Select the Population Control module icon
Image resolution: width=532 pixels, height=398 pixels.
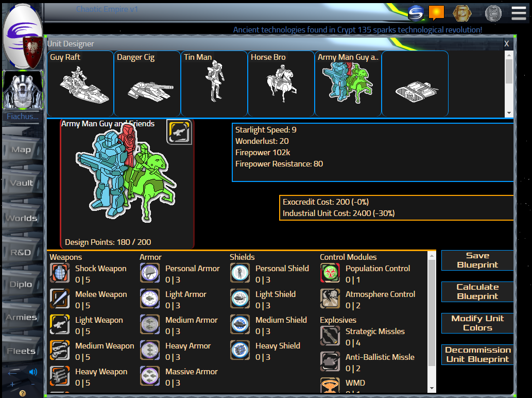tap(330, 273)
